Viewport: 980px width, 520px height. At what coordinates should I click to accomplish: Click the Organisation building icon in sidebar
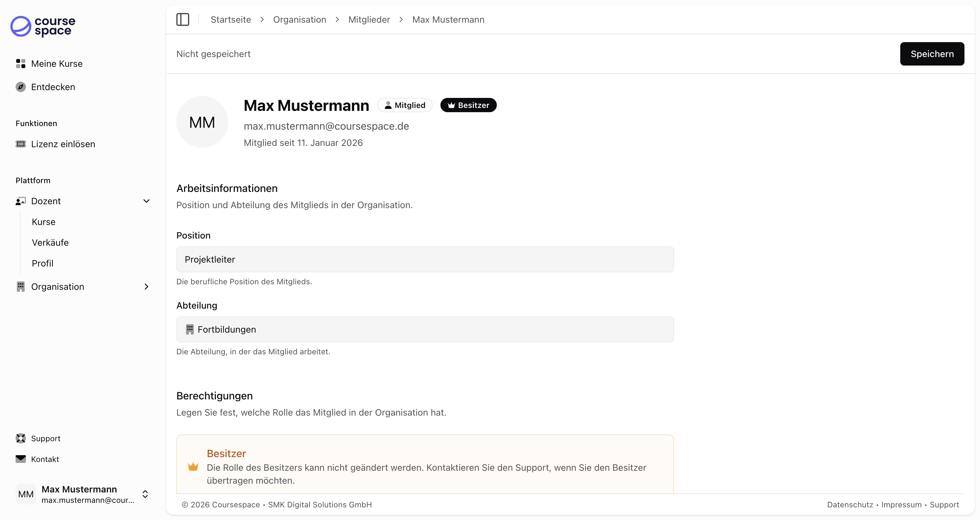click(x=20, y=287)
